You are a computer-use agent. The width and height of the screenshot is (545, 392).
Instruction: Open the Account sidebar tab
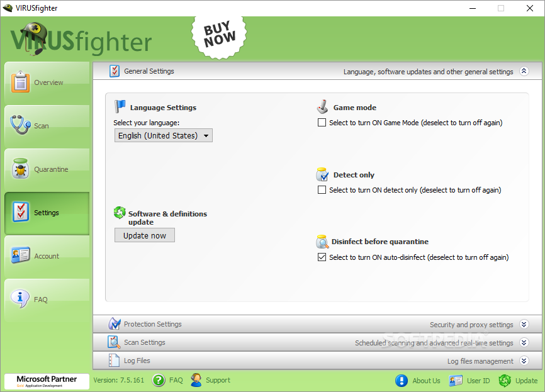pos(47,256)
